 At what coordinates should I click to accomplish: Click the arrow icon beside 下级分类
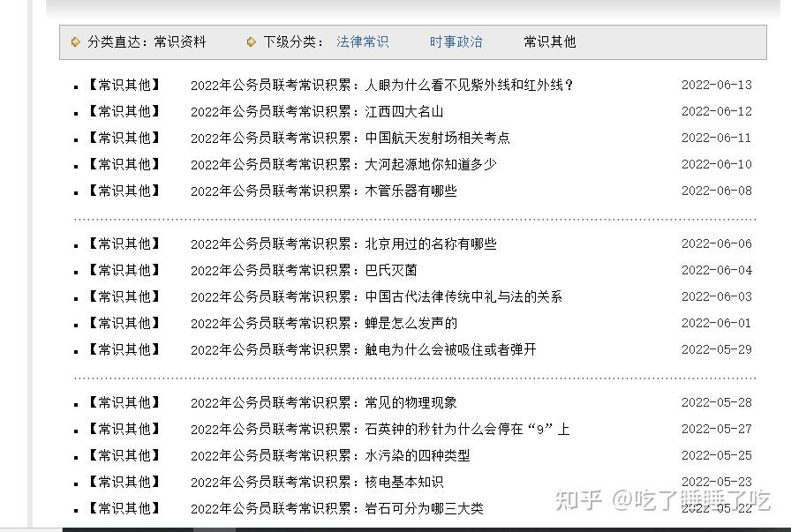[252, 41]
